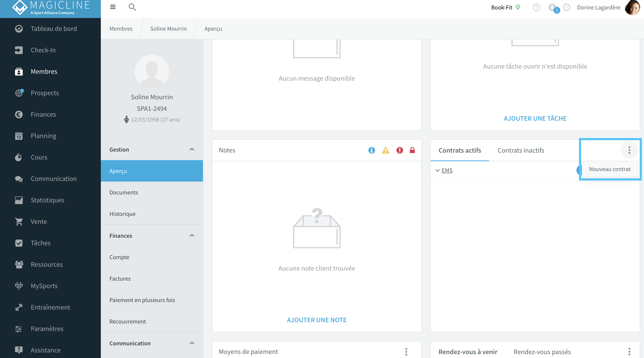Open the clock history icon

(x=567, y=7)
